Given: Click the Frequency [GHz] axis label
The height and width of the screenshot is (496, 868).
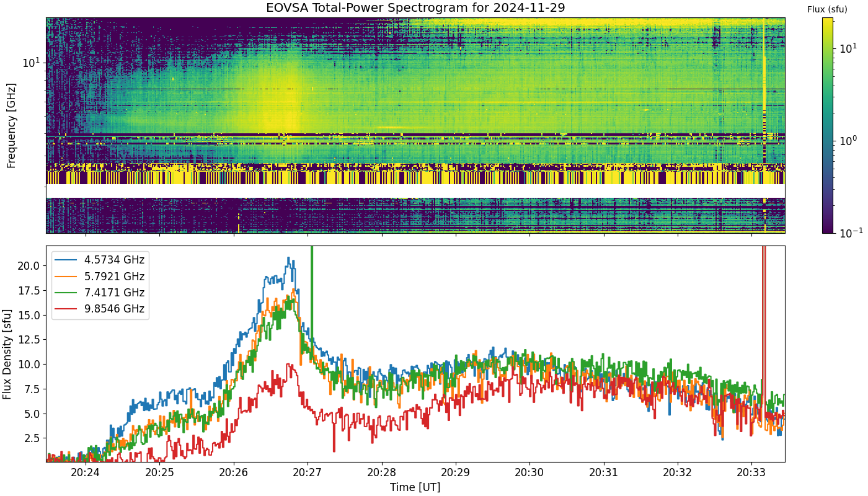Looking at the screenshot, I should pyautogui.click(x=11, y=126).
